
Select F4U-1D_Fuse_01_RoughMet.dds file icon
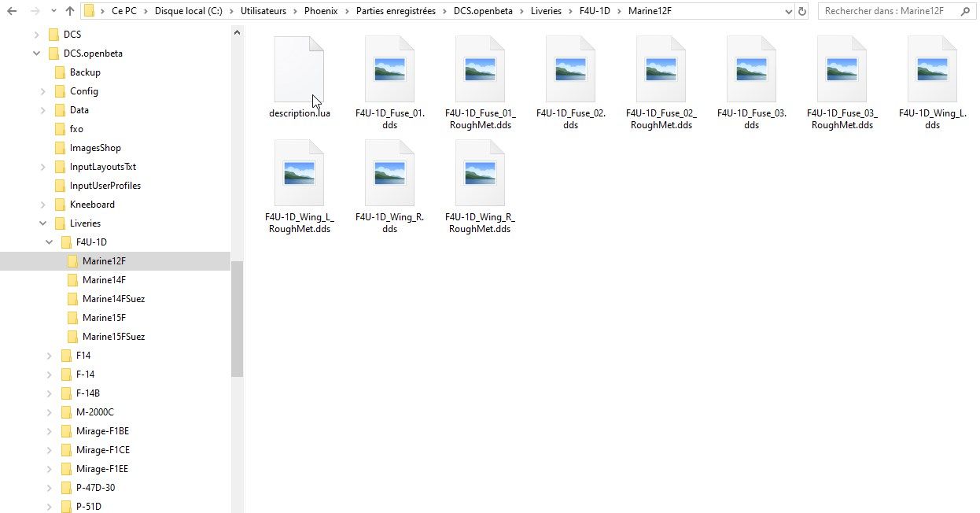pos(480,69)
